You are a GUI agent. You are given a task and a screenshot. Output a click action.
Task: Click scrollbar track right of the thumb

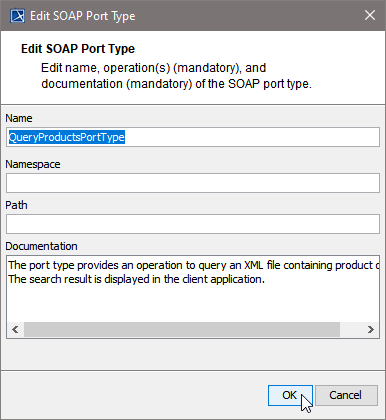tap(351, 330)
